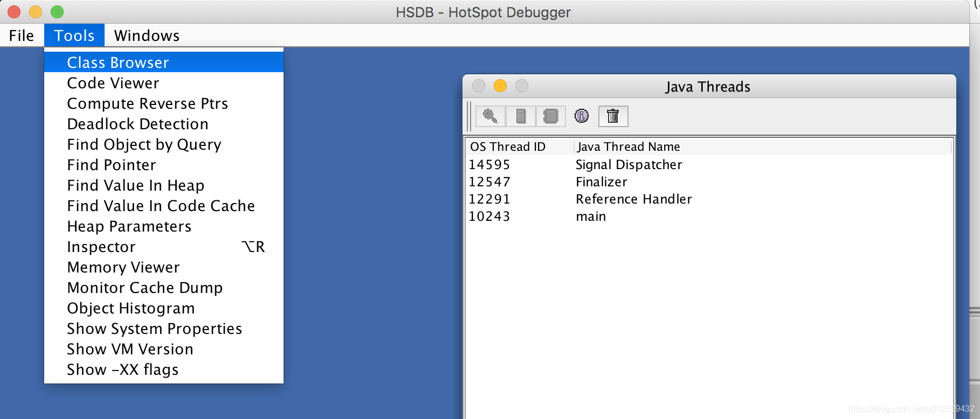Click the round thread information icon
The width and height of the screenshot is (980, 419).
pyautogui.click(x=582, y=116)
